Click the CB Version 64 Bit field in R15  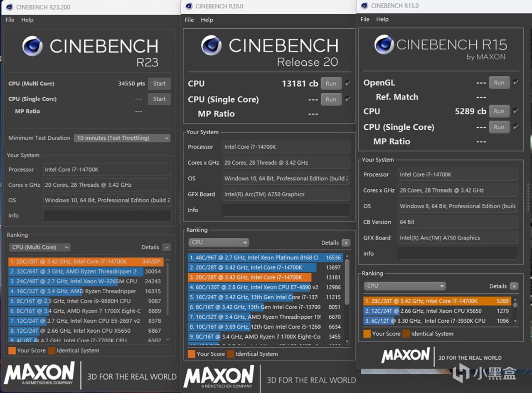458,222
